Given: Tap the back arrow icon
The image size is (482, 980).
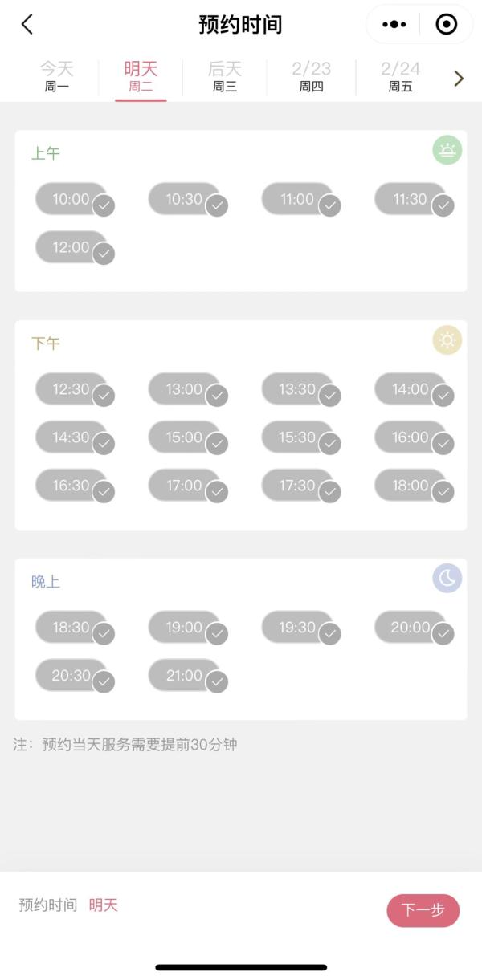Looking at the screenshot, I should [27, 25].
